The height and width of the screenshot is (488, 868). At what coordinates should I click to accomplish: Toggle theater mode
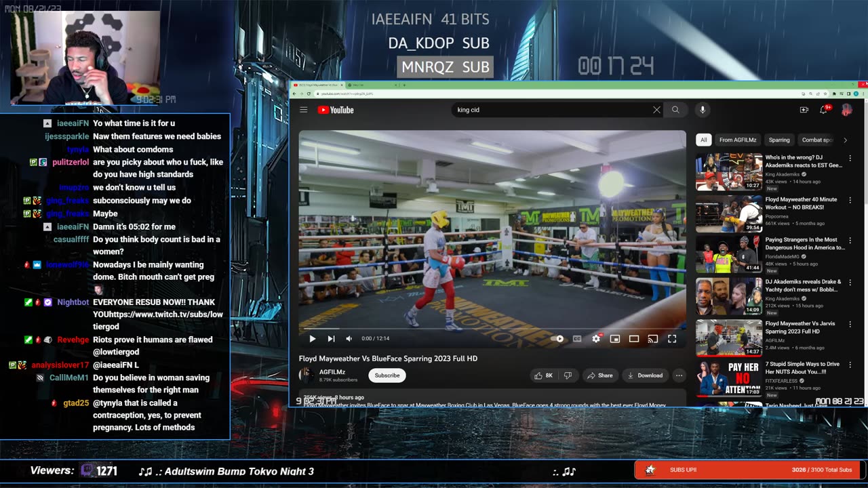[634, 339]
